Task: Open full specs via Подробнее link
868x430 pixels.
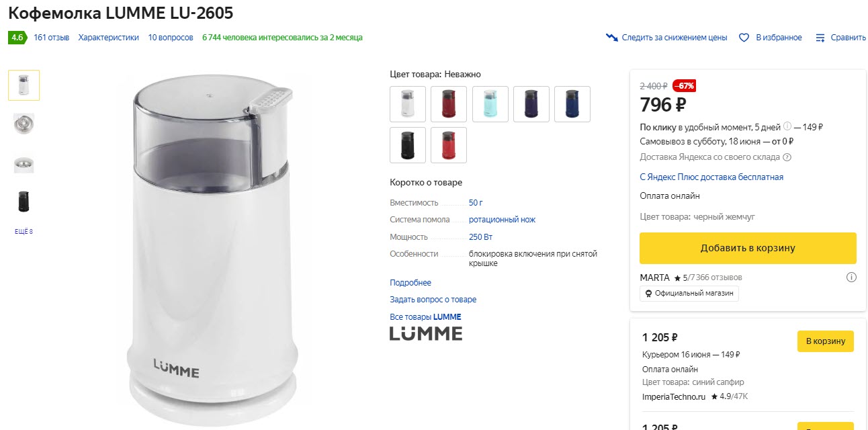Action: tap(410, 282)
